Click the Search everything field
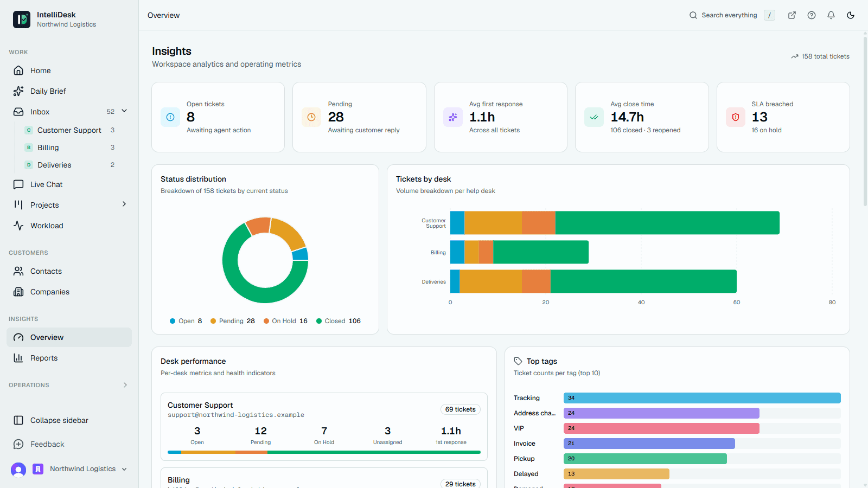This screenshot has height=488, width=868. [x=732, y=15]
